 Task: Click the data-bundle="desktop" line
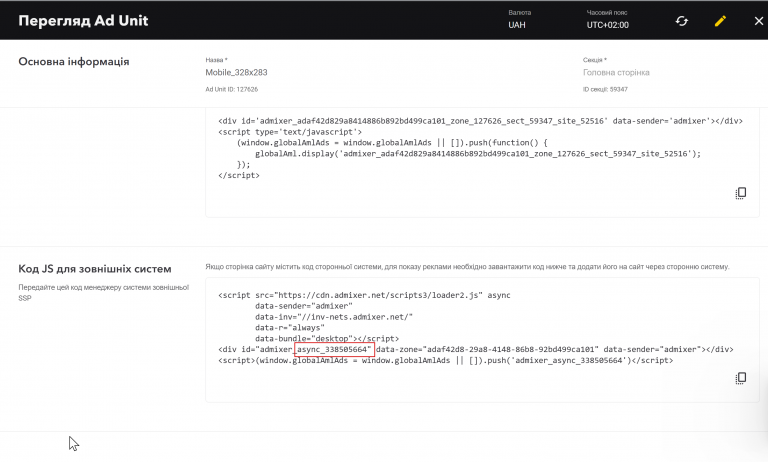coord(327,339)
